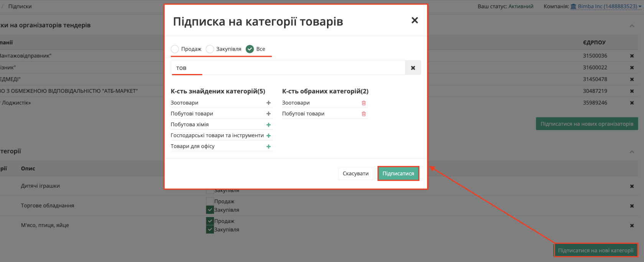
Task: Delete organizer row with ЄДРПОУ 35989246
Action: (x=632, y=103)
